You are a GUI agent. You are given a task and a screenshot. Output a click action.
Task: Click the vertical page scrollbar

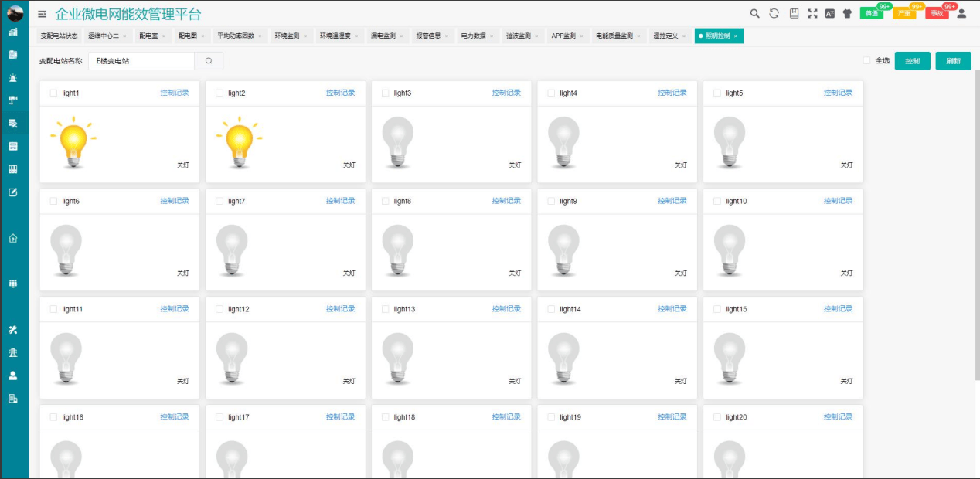[977, 224]
